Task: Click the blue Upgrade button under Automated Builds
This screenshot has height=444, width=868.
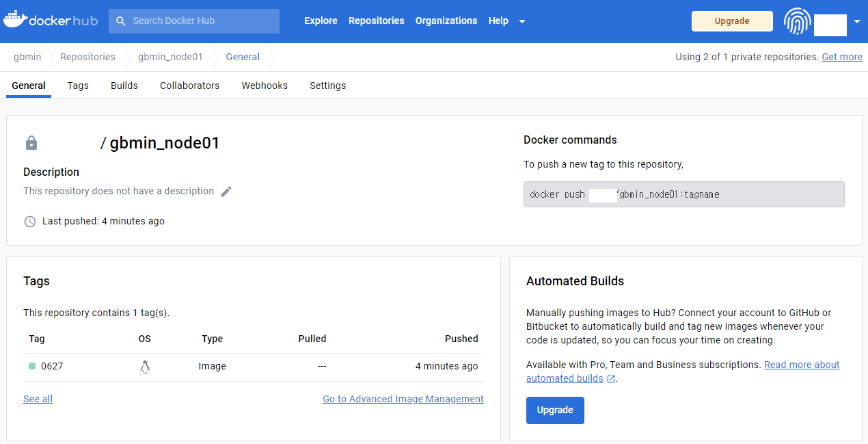Action: pos(555,410)
